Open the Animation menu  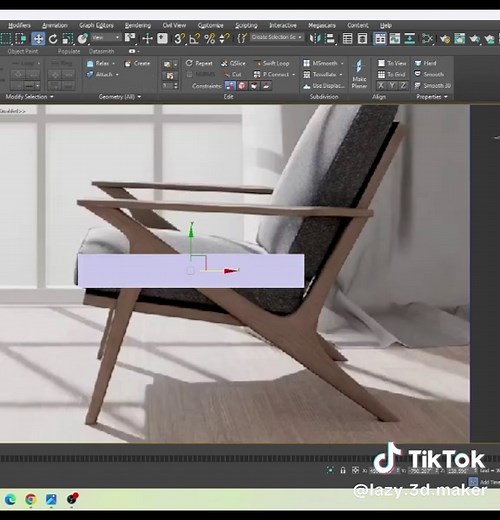(55, 25)
